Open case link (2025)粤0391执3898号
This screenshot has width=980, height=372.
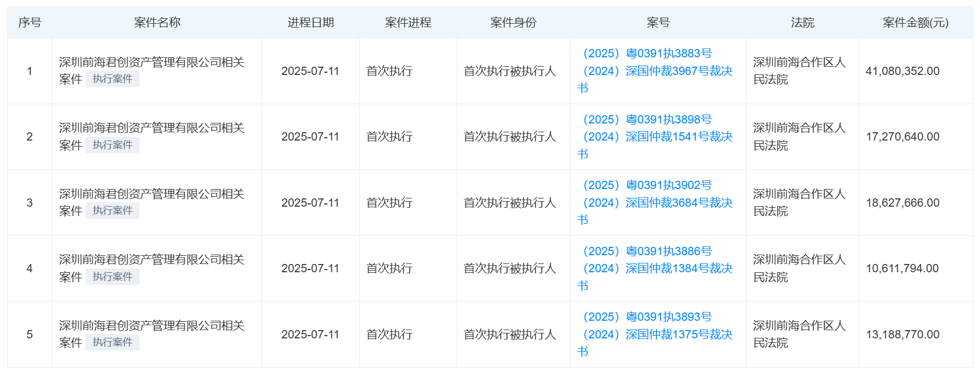click(645, 120)
